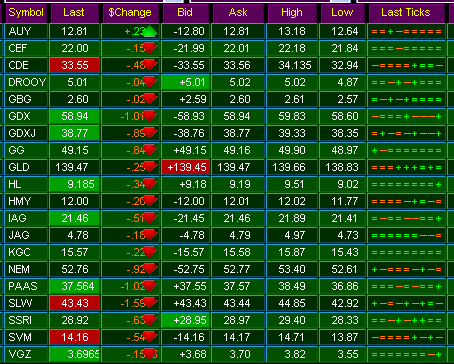
Task: Sort by the $Change column header
Action: click(130, 13)
